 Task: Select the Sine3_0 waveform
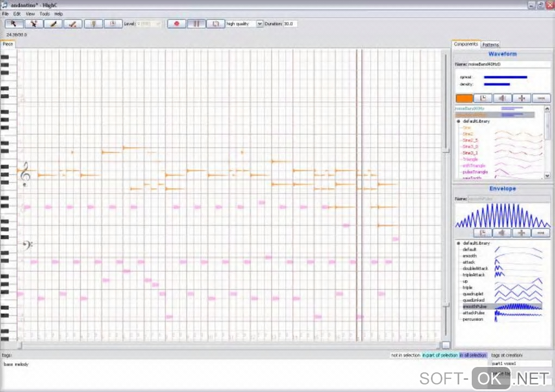pyautogui.click(x=470, y=147)
